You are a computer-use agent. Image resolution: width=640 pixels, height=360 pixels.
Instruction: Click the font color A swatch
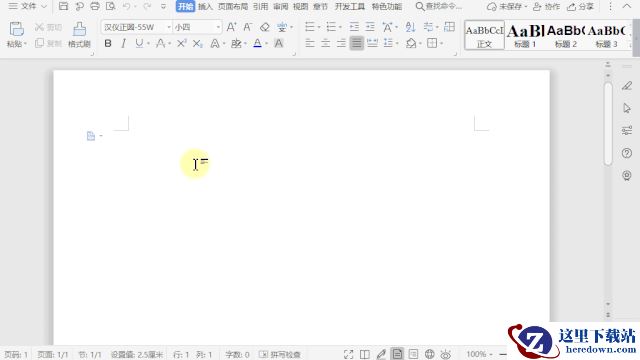point(257,43)
